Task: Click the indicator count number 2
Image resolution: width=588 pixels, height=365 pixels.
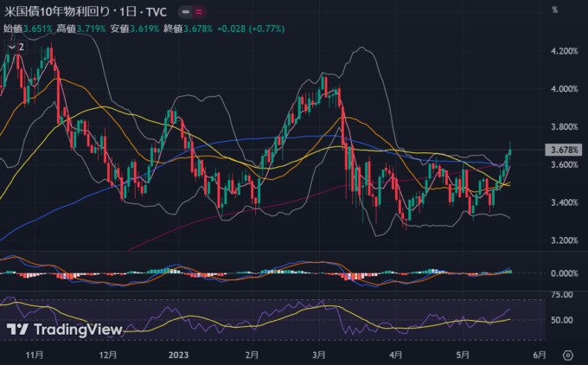Action: point(21,47)
